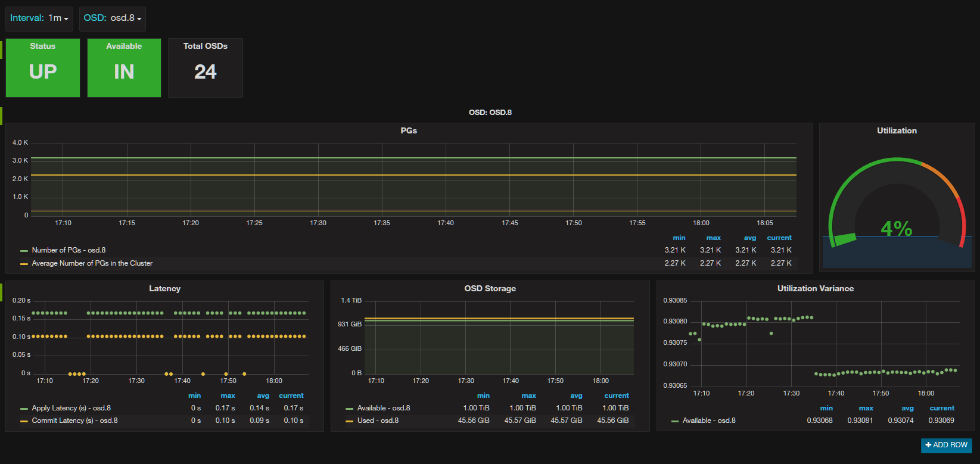Click Number of PGs series color line
Image resolution: width=980 pixels, height=464 pixels.
coord(24,251)
